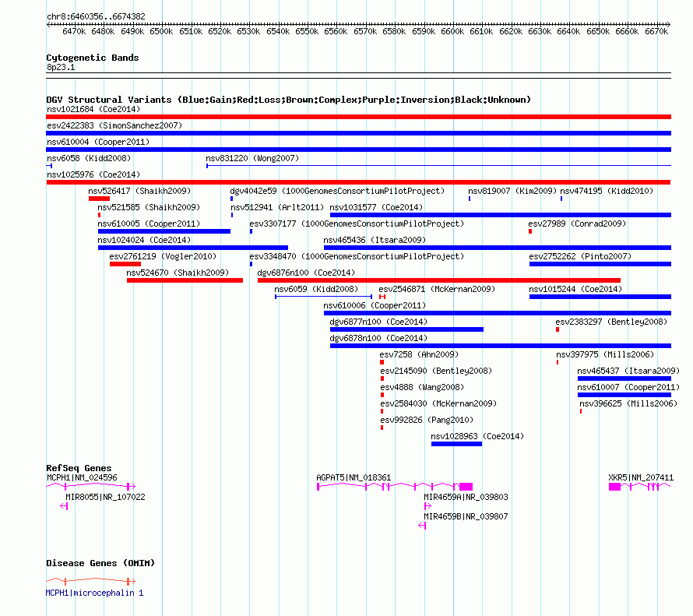This screenshot has width=693, height=616.
Task: Click dgv6877n100 (Coe2014) variant label
Action: coord(378,322)
